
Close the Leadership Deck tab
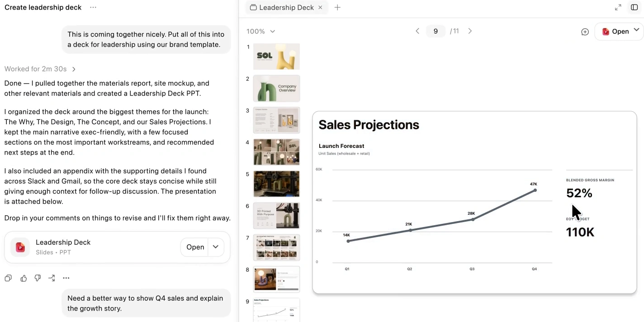(321, 7)
